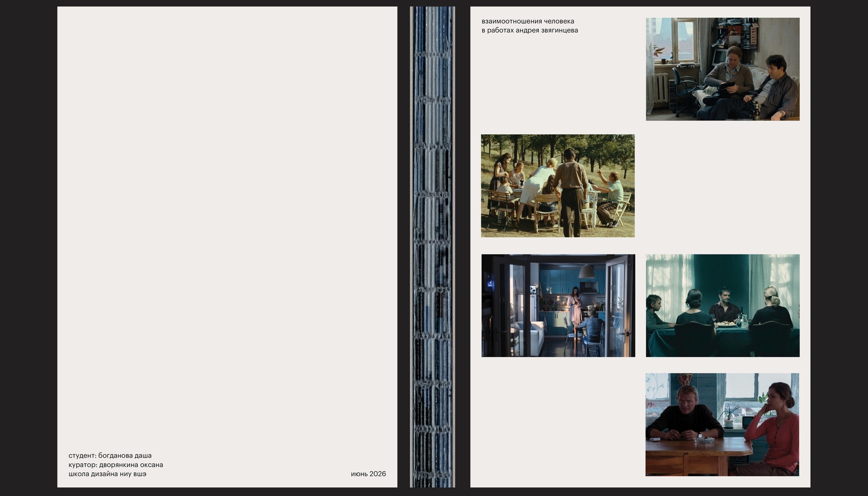The height and width of the screenshot is (496, 868).
Task: Open the film still of the couple on the couch
Action: pyautogui.click(x=722, y=69)
